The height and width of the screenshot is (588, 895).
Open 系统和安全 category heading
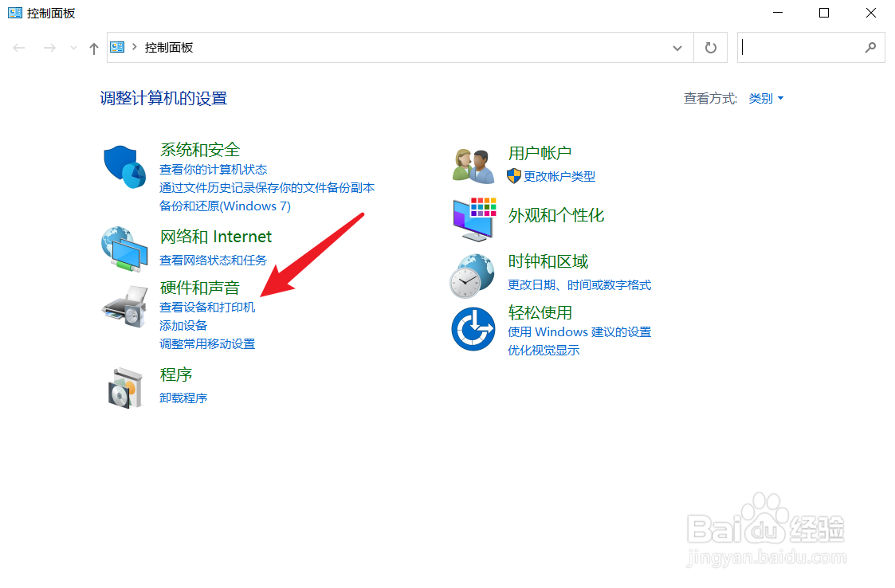[200, 150]
